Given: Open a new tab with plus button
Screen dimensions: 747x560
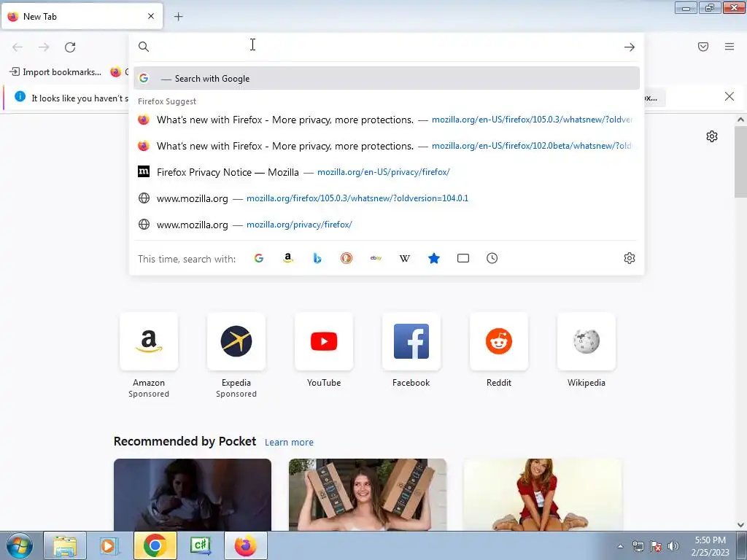Looking at the screenshot, I should [x=178, y=17].
